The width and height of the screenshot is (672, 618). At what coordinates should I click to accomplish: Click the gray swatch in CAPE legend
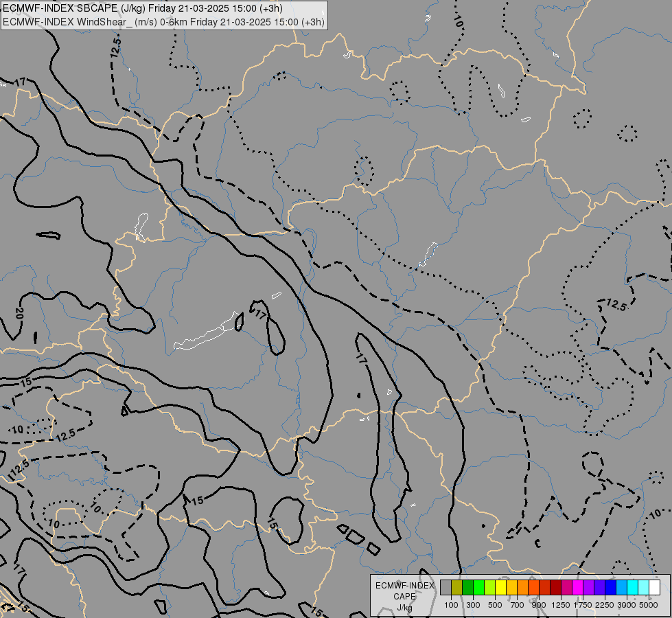click(x=445, y=588)
